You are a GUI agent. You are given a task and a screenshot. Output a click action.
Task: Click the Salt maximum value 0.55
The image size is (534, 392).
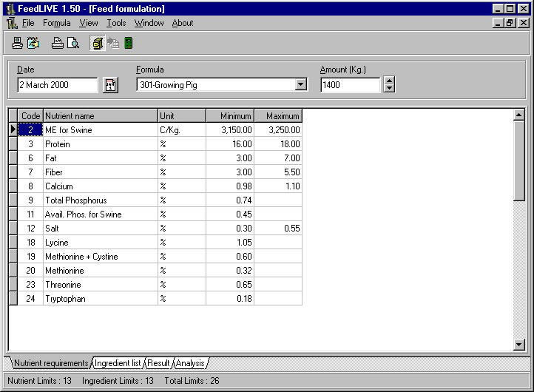[278, 229]
